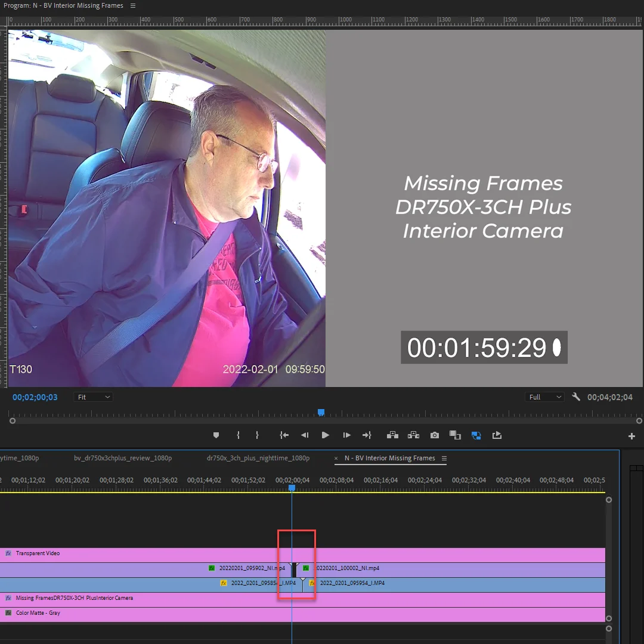Open the Fit zoom level dropdown
The width and height of the screenshot is (644, 644).
pyautogui.click(x=93, y=397)
